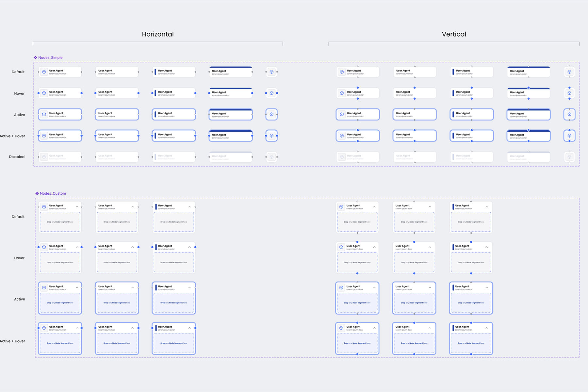
Task: Click cube icon inside Vertical Default simple User Agent card
Action: pyautogui.click(x=342, y=72)
